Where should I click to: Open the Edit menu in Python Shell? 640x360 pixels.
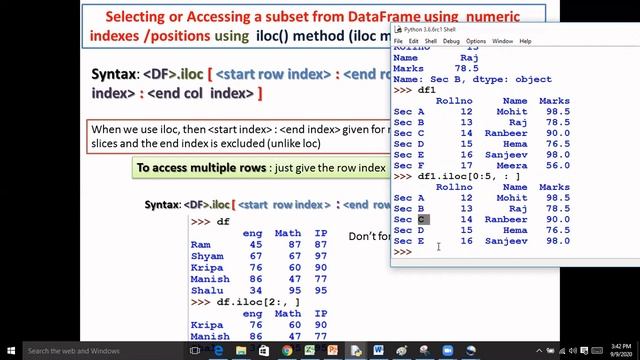pos(413,41)
